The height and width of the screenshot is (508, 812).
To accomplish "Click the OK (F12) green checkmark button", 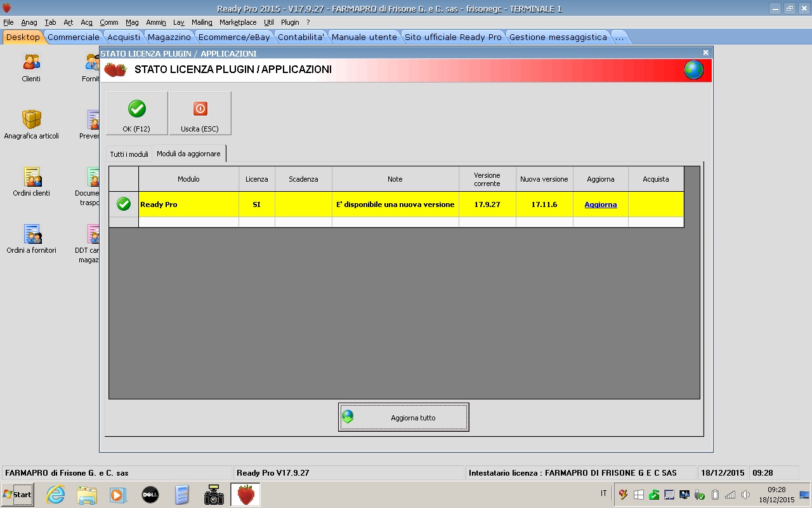I will point(137,113).
